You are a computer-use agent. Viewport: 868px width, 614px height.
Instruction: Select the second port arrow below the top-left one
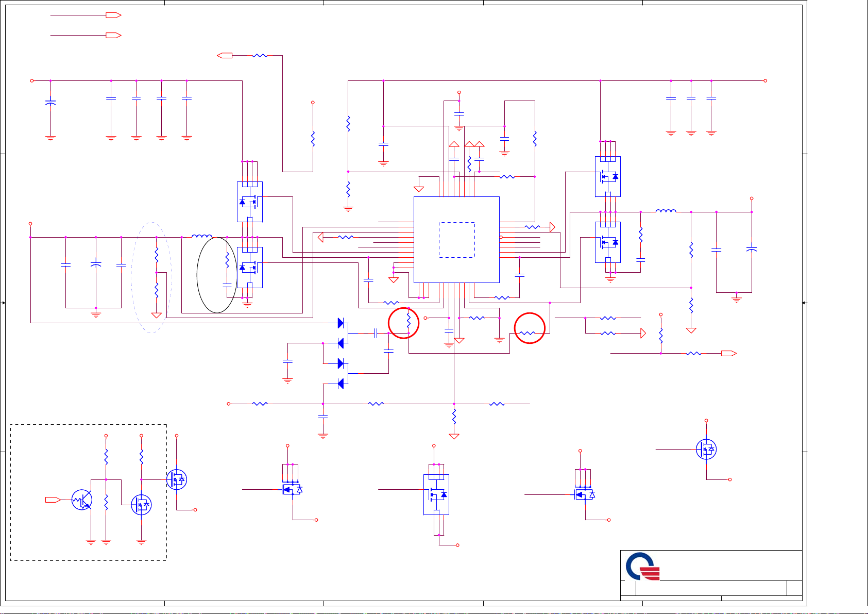pyautogui.click(x=113, y=36)
